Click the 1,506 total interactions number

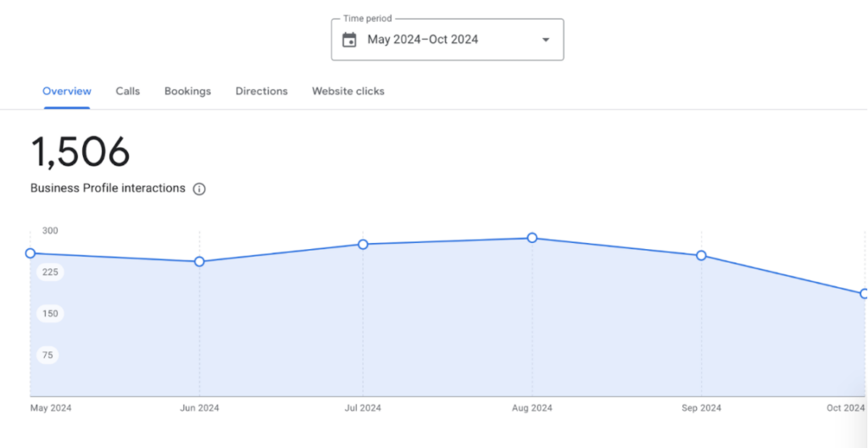tap(81, 153)
